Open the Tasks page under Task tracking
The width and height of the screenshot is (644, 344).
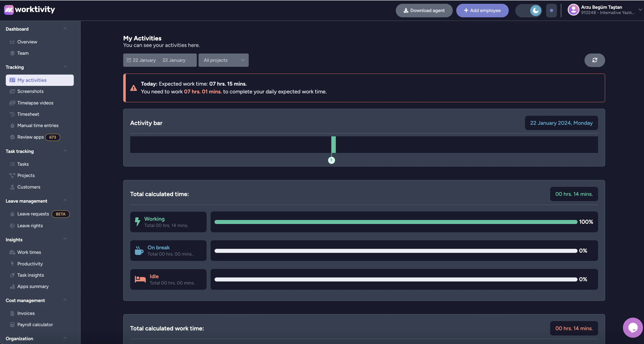click(23, 164)
